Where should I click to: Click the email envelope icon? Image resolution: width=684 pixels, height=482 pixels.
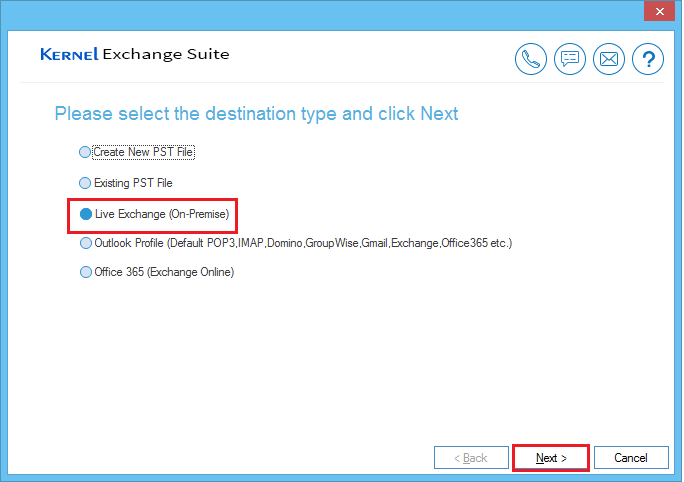pyautogui.click(x=609, y=59)
